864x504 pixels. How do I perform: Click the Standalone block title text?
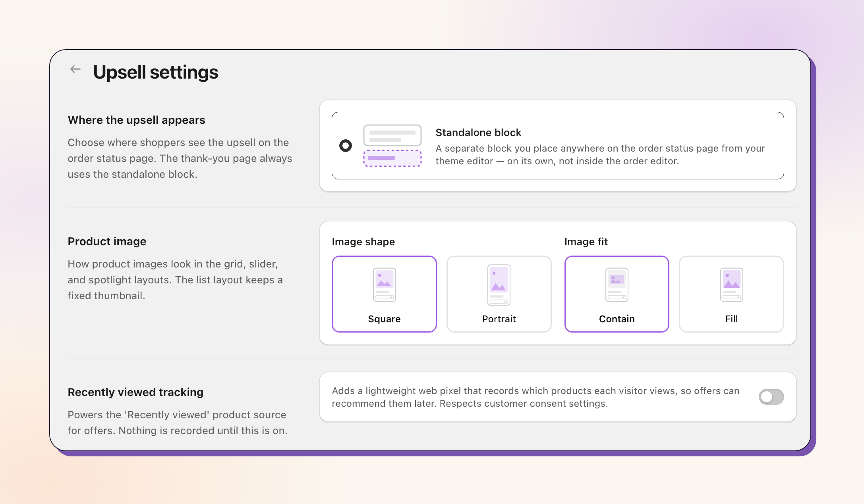(x=478, y=133)
